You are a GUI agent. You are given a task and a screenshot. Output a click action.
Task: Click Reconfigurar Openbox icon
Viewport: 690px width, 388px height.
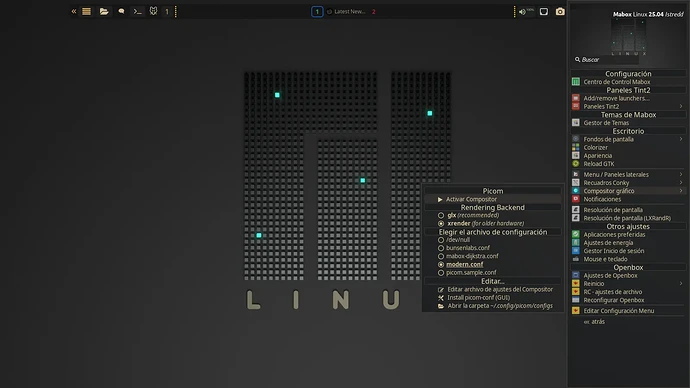tap(576, 300)
